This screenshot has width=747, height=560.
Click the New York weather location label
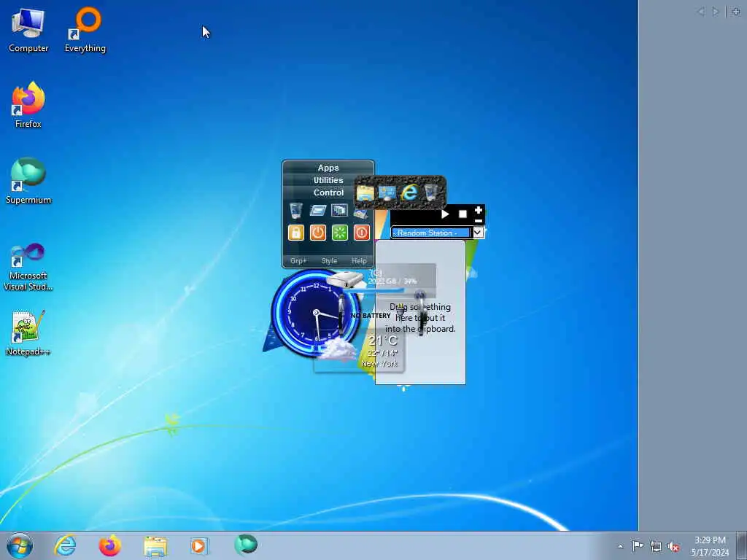point(379,363)
